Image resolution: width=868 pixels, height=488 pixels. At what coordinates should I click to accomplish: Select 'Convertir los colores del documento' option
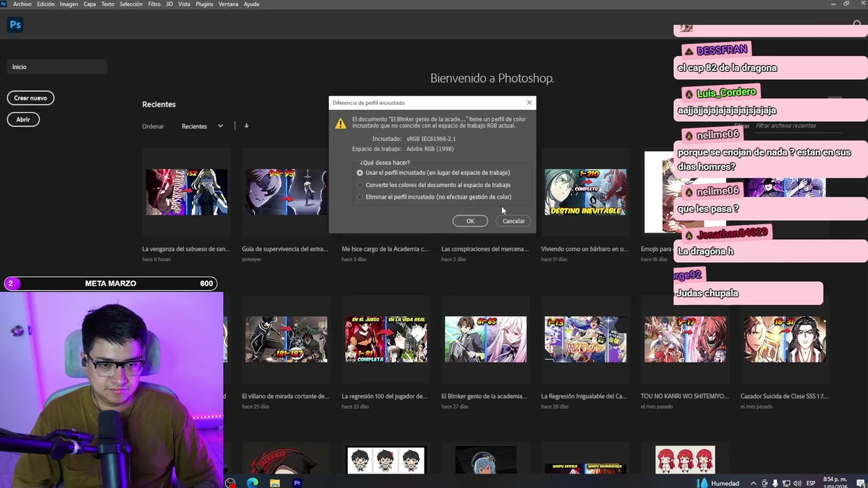click(434, 185)
